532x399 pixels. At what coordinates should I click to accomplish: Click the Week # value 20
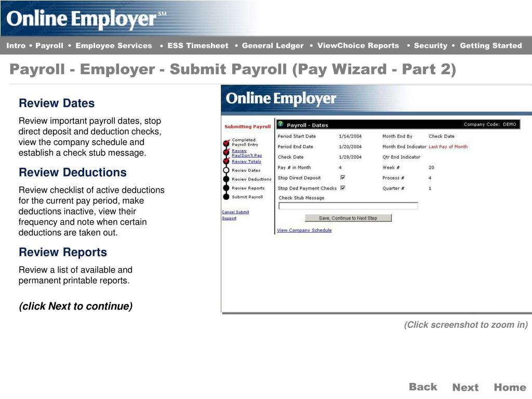click(431, 167)
